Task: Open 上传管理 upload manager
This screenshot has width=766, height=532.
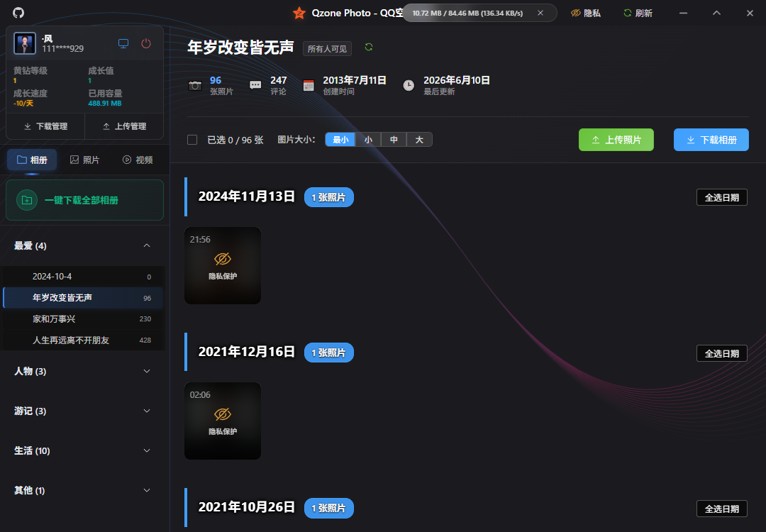Action: coord(124,126)
